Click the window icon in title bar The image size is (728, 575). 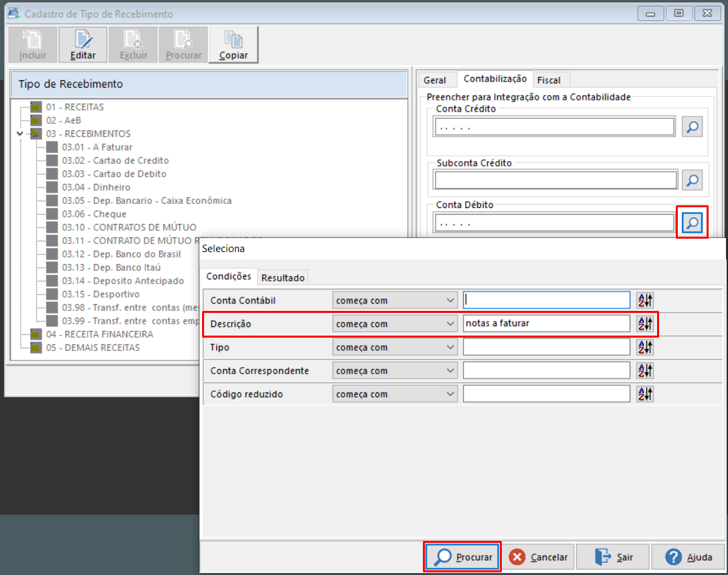tap(14, 13)
